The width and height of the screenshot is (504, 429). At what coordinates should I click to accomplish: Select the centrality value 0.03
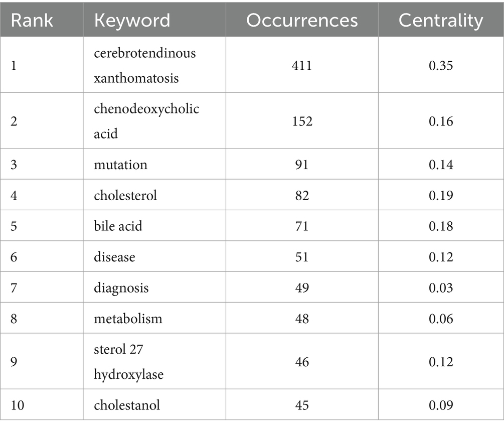pyautogui.click(x=441, y=288)
